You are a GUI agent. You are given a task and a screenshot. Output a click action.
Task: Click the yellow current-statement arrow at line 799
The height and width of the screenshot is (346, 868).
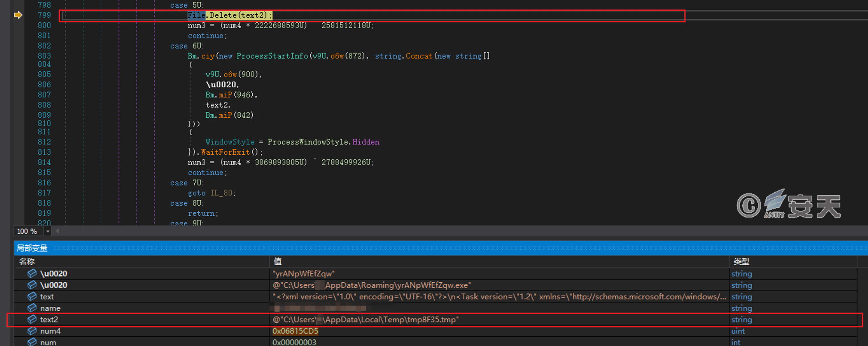pos(18,15)
